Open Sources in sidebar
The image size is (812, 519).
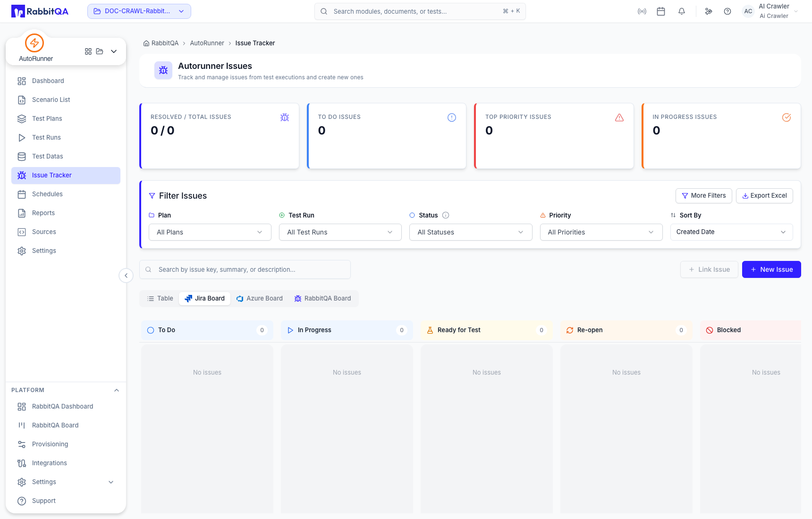(66, 232)
